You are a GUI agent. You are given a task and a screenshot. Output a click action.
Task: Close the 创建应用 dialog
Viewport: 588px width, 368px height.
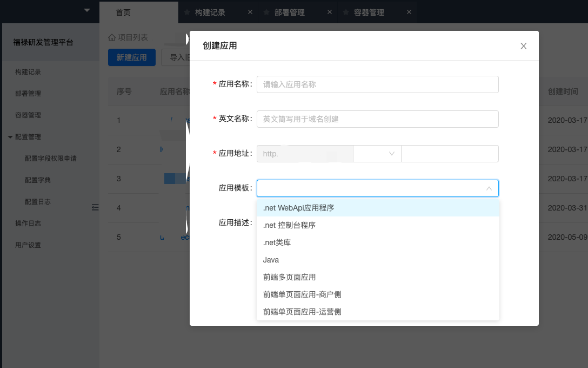coord(524,46)
